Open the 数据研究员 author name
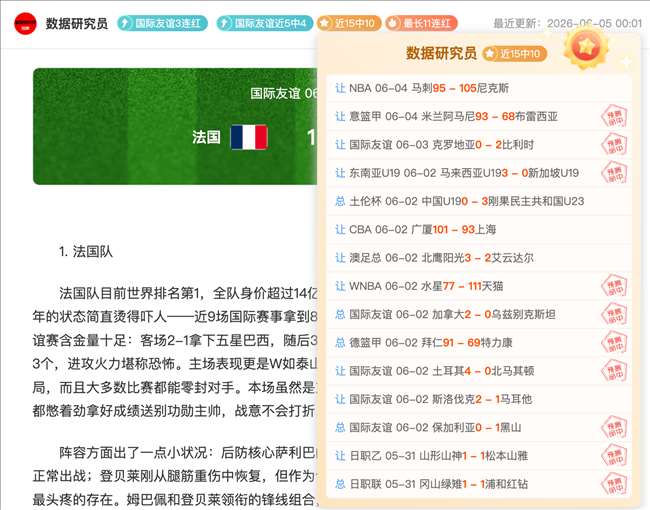The width and height of the screenshot is (650, 510). click(x=77, y=23)
